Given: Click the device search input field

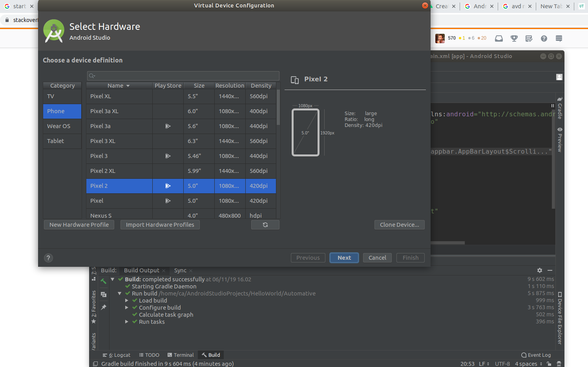Looking at the screenshot, I should tap(183, 76).
